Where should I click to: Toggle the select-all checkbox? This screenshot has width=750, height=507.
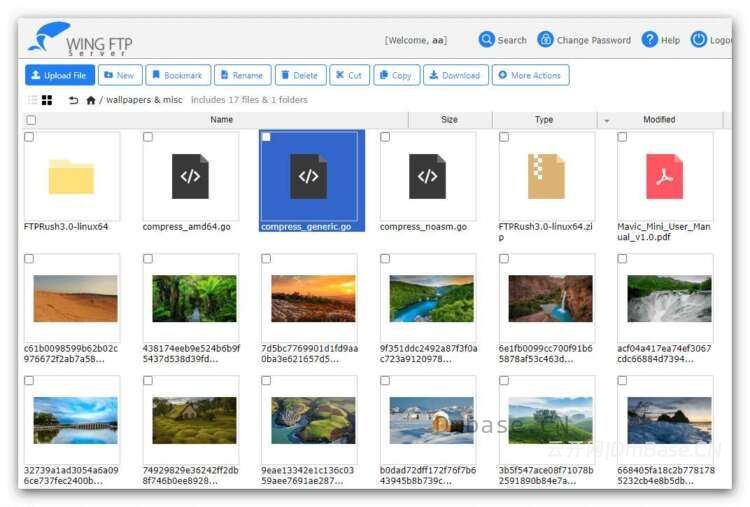pos(31,120)
